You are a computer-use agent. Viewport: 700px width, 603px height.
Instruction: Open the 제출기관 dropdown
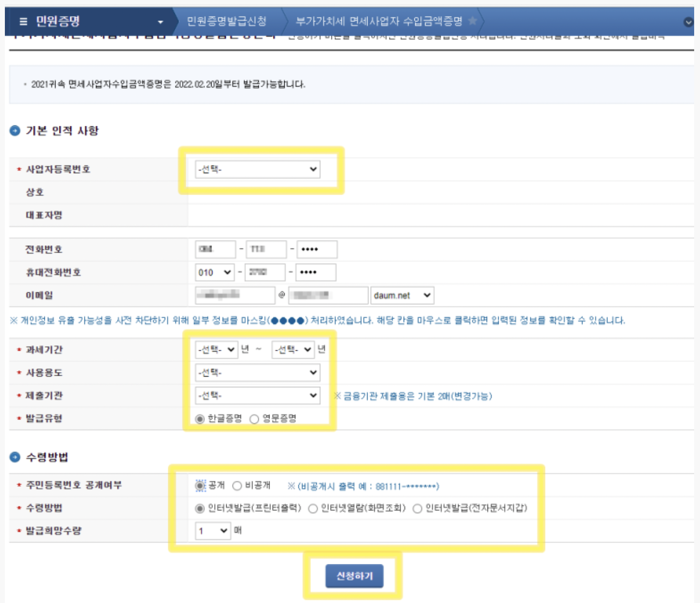257,396
